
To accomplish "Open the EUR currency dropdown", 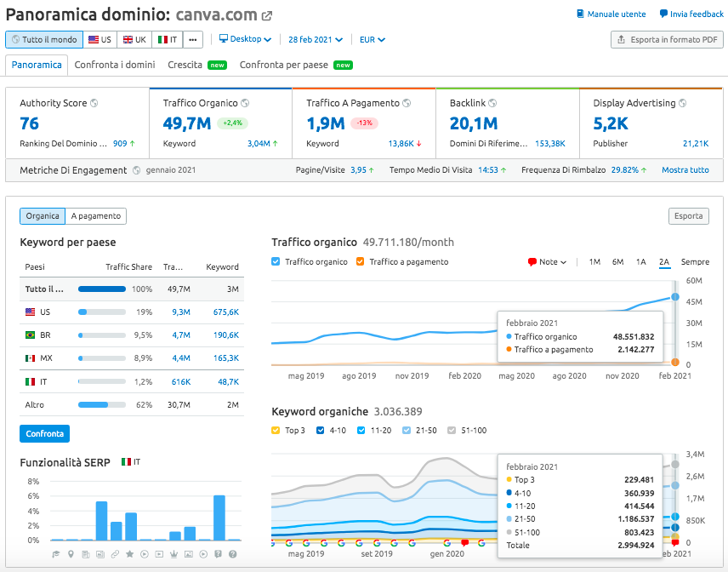I will 373,39.
